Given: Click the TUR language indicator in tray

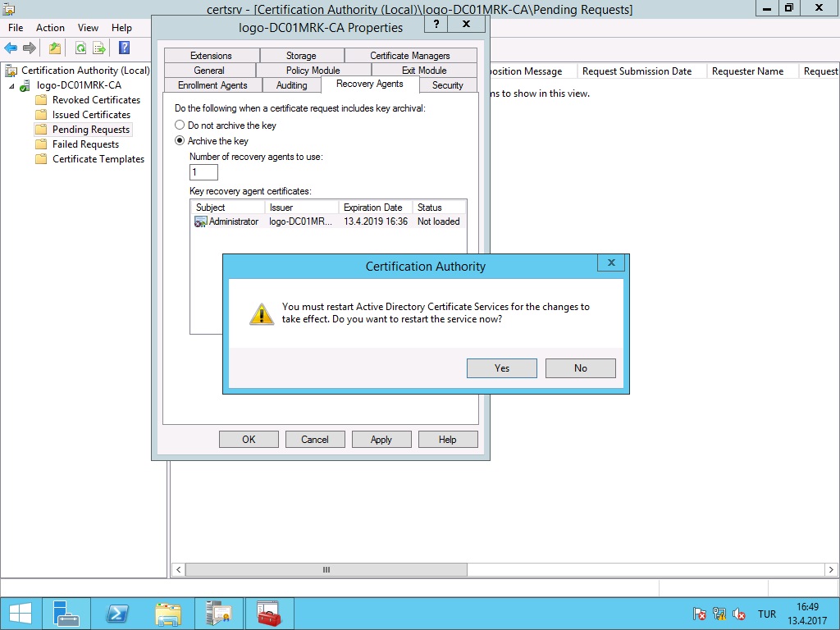Looking at the screenshot, I should click(x=767, y=614).
